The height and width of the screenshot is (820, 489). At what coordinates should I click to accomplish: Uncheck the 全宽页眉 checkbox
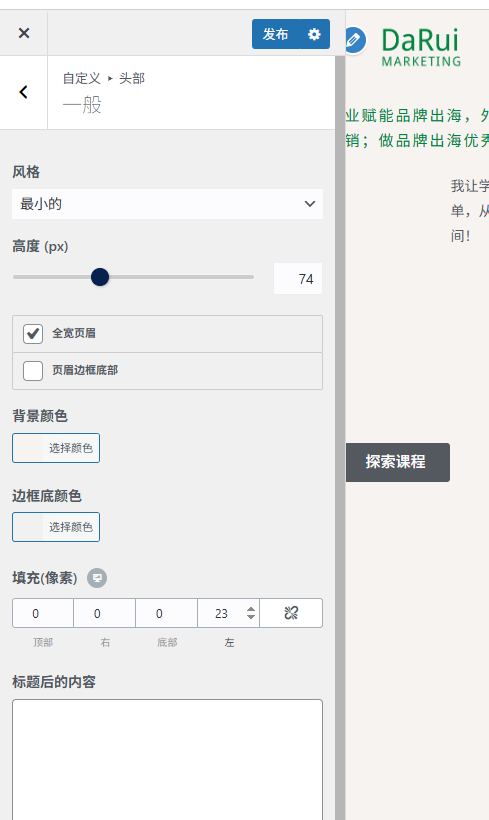[x=33, y=333]
